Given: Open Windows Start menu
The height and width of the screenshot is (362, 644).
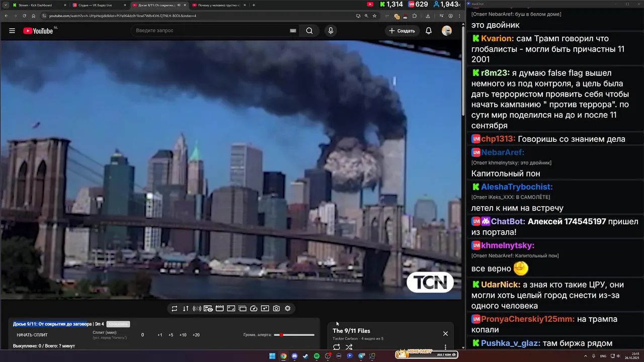Looking at the screenshot, I should 272,356.
